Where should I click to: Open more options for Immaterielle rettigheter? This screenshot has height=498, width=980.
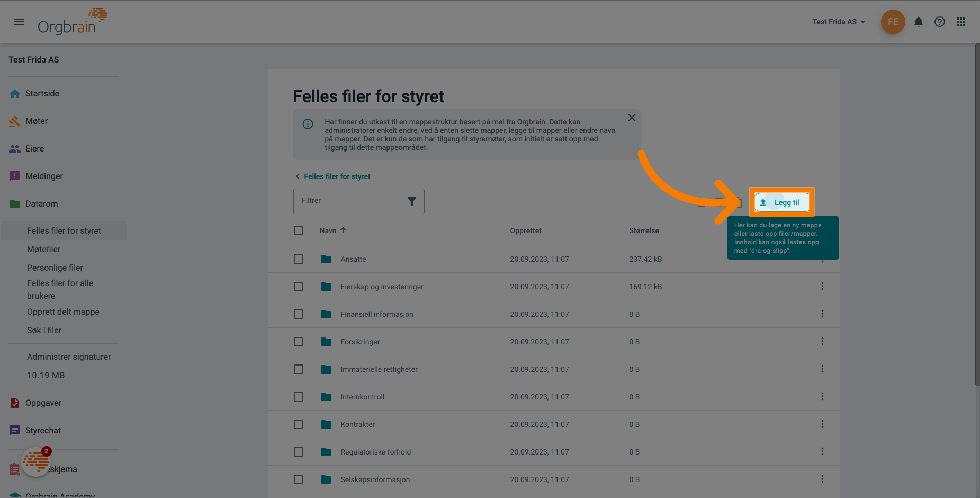(822, 369)
